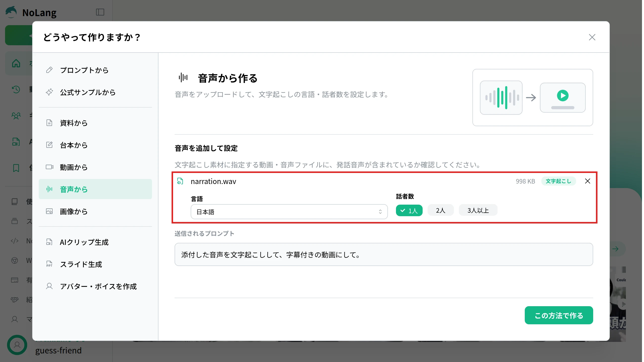This screenshot has height=362, width=644.
Task: Open スライド生成
Action: tap(95, 264)
